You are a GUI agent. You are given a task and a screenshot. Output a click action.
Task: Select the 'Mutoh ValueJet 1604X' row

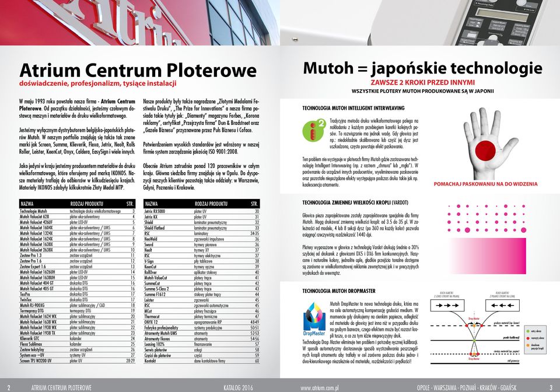pyautogui.click(x=77, y=228)
